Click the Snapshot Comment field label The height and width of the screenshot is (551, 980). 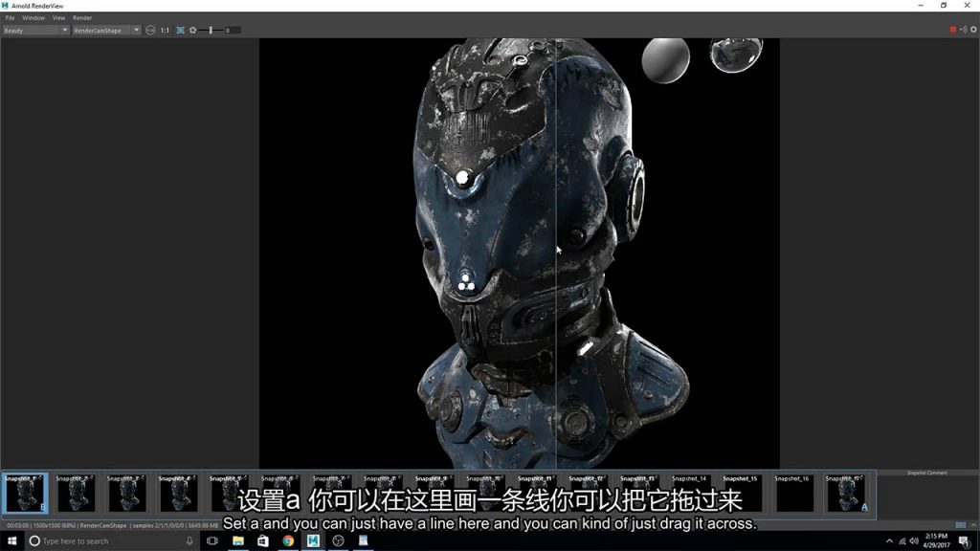click(x=926, y=473)
